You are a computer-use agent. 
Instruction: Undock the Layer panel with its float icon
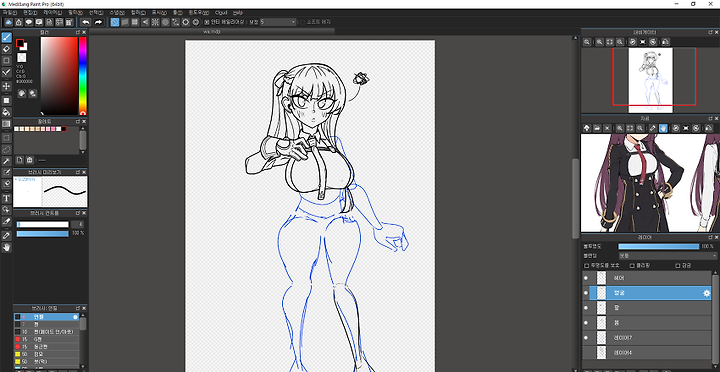click(710, 237)
